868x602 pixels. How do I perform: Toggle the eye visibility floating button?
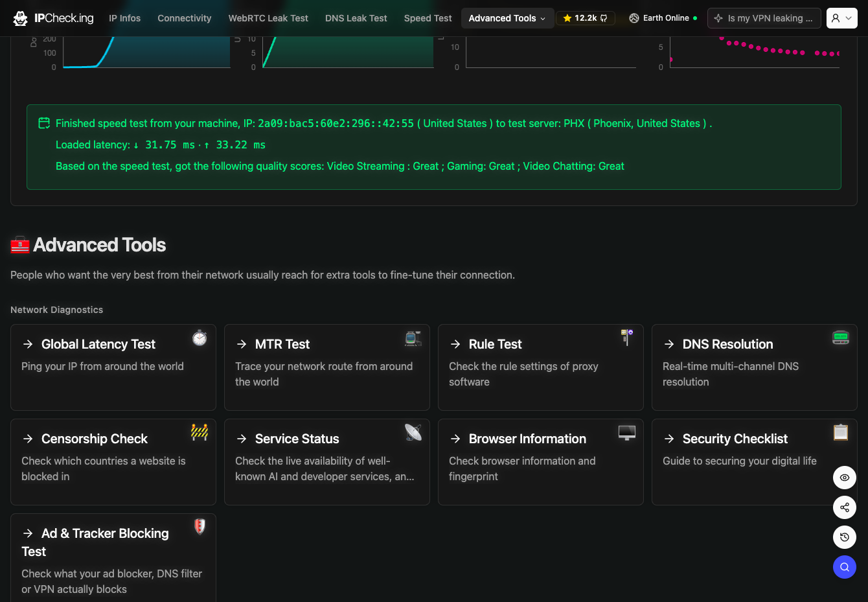pyautogui.click(x=845, y=478)
